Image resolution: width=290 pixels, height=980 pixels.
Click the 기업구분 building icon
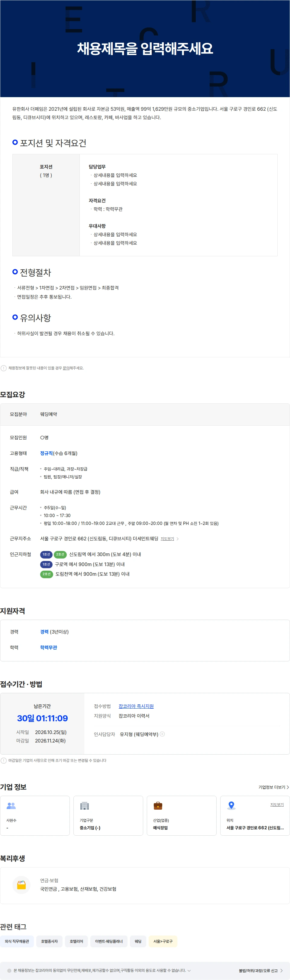click(x=84, y=806)
